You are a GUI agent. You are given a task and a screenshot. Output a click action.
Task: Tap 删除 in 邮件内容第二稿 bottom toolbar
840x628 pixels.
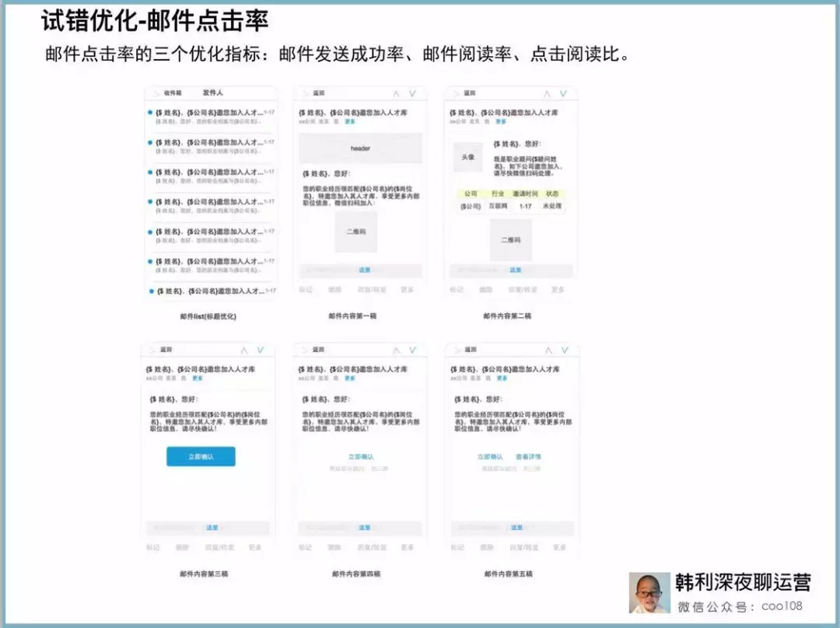click(486, 290)
